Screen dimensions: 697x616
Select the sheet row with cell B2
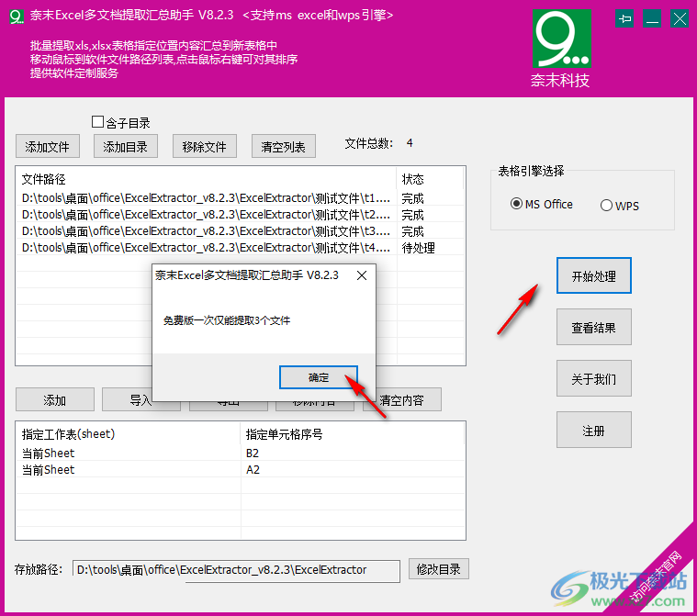click(240, 453)
